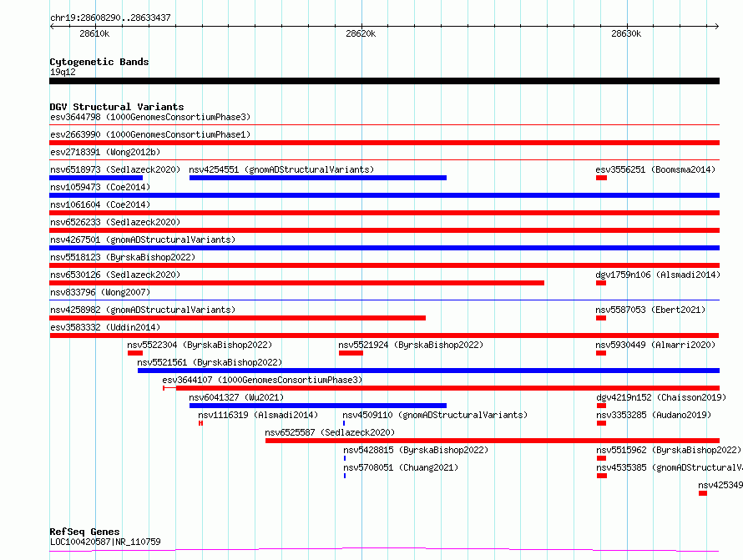
Task: Select the small red esv3556251 (Boomsma2014) marker
Action: [601, 178]
